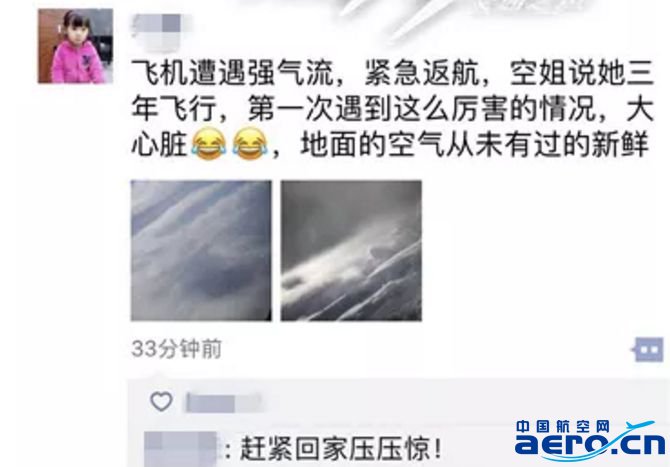This screenshot has height=467, width=670.
Task: Open the left cloud photo thumbnail
Action: pos(201,250)
